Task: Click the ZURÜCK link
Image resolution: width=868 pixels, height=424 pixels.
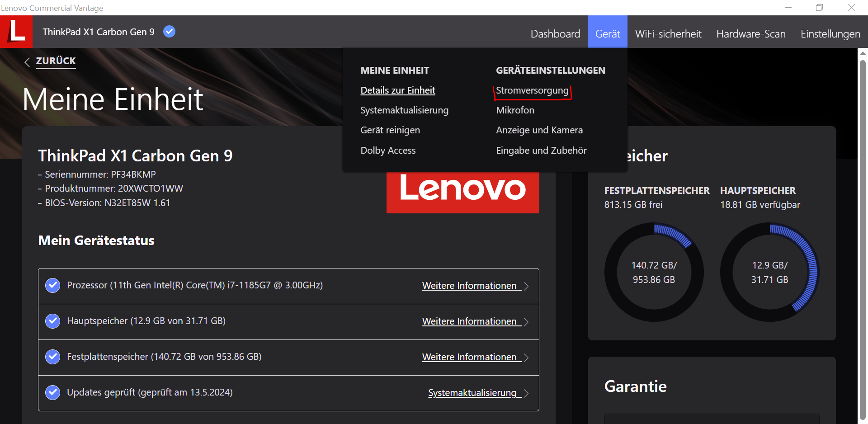Action: 55,61
